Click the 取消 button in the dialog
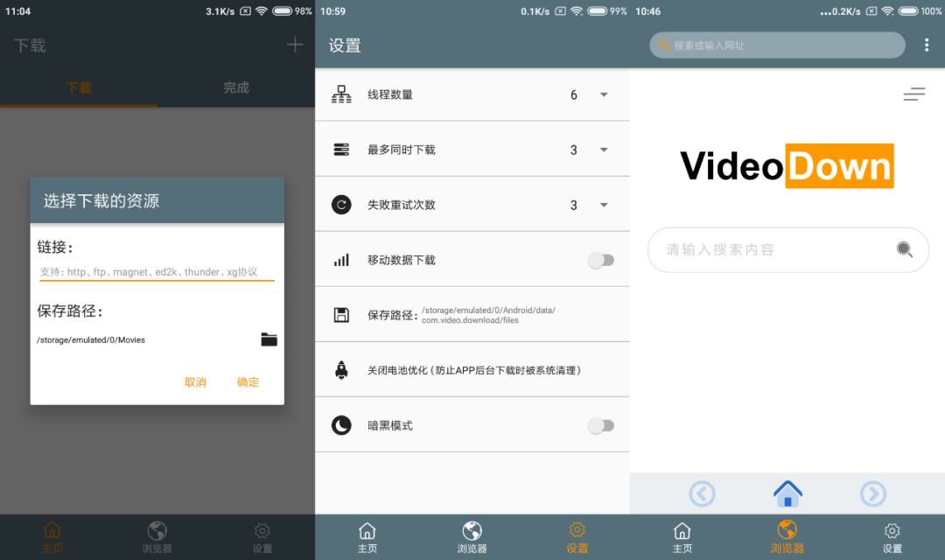Viewport: 945px width, 560px height. (195, 382)
